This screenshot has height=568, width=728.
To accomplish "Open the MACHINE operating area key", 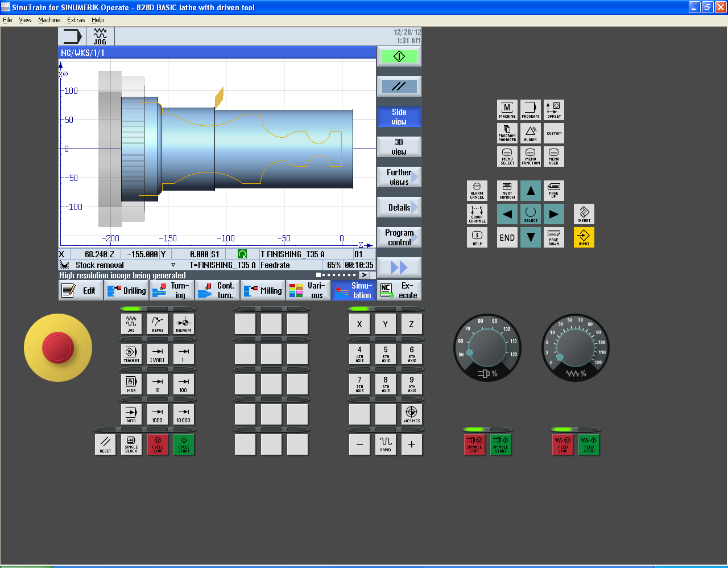I will click(507, 110).
